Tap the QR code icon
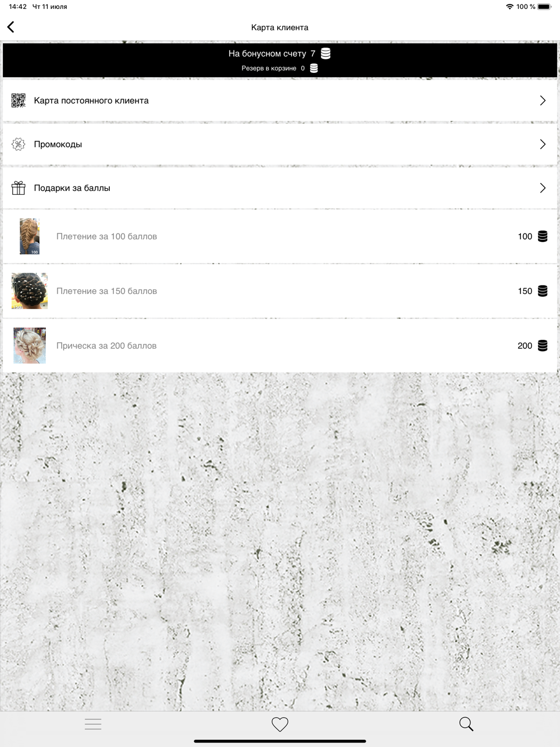This screenshot has width=560, height=747. coord(18,100)
